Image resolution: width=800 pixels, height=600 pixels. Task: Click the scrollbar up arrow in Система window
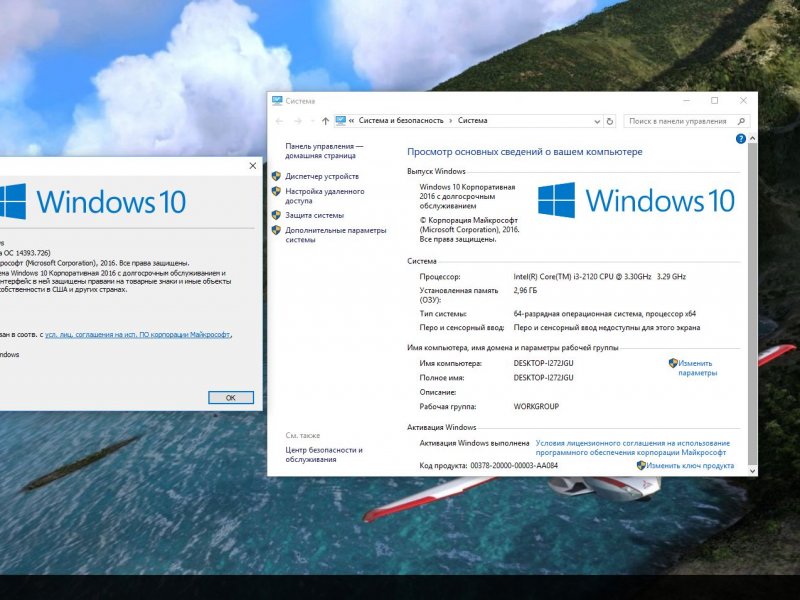pyautogui.click(x=752, y=138)
